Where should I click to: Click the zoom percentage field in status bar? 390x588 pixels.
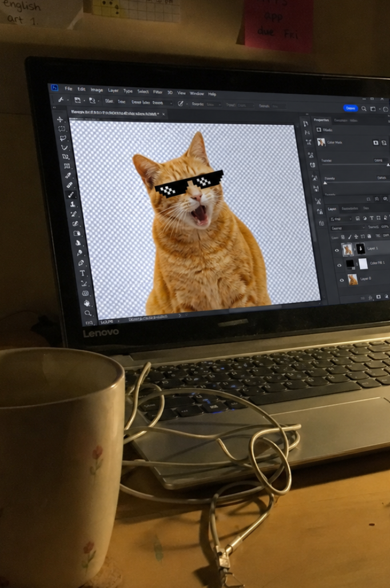106,322
